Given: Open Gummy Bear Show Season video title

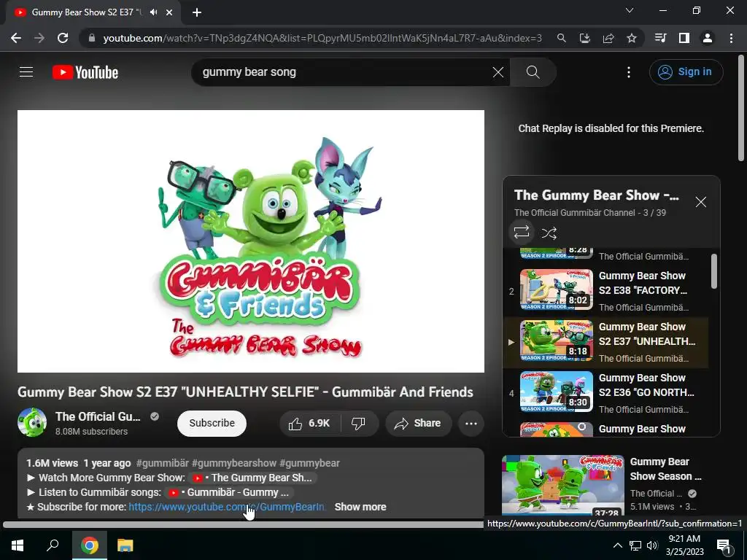Looking at the screenshot, I should [x=665, y=469].
